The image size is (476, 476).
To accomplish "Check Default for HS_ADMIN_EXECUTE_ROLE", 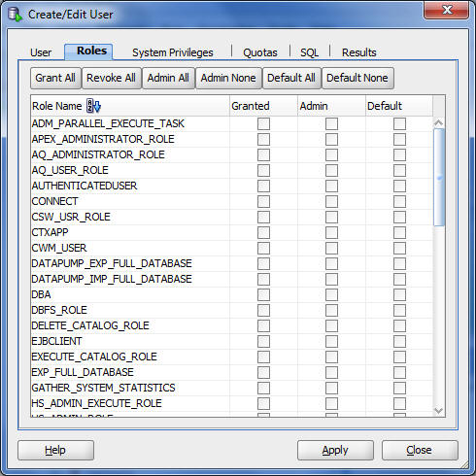I will click(399, 404).
